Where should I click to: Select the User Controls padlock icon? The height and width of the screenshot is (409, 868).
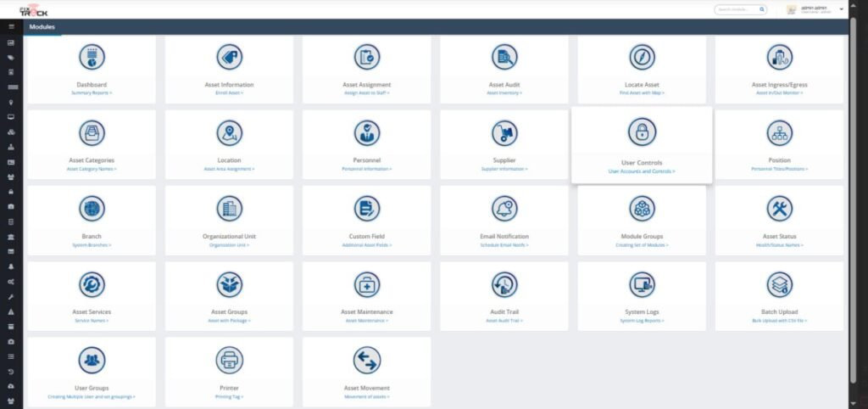pos(642,132)
